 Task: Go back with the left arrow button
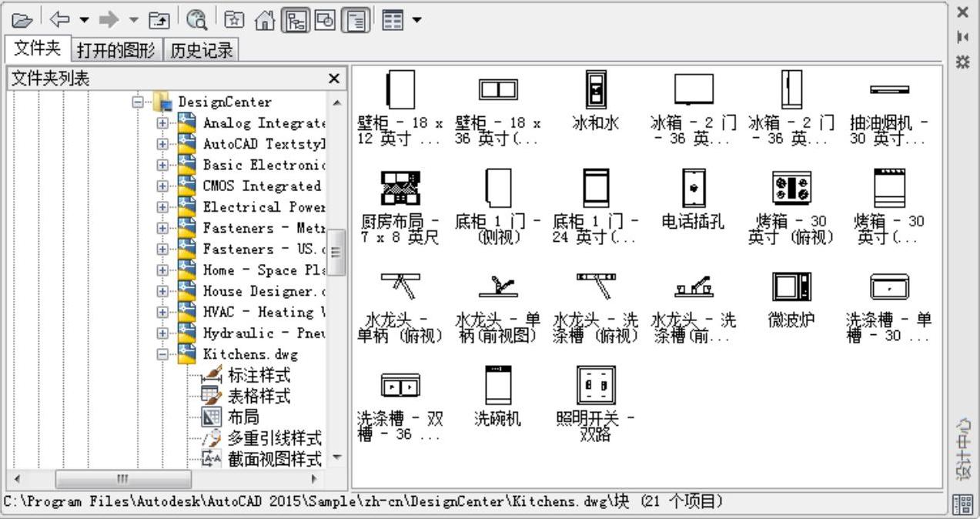[62, 18]
